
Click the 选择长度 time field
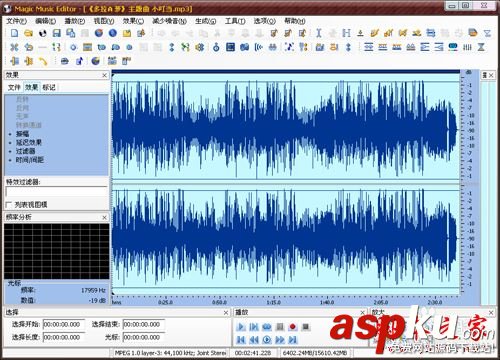pyautogui.click(x=63, y=337)
